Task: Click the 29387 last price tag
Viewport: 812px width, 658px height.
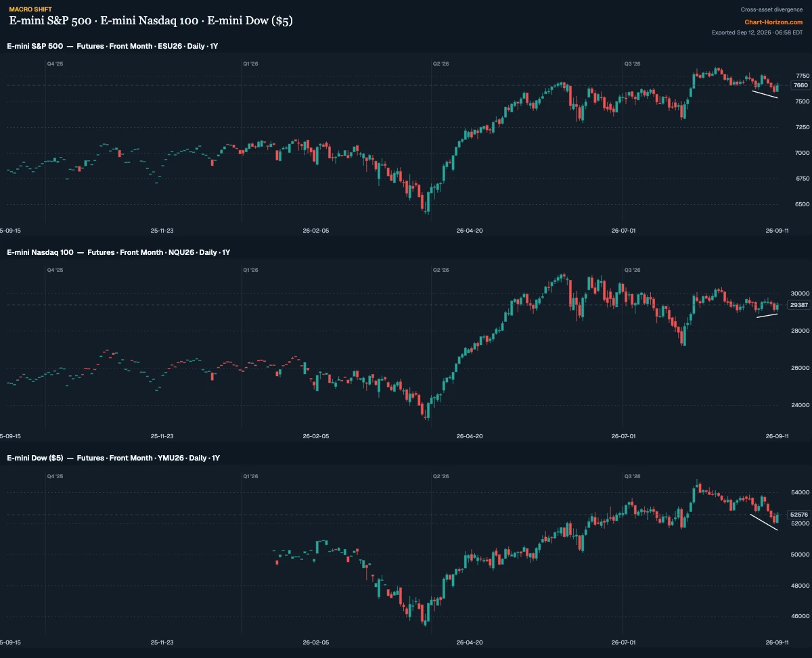Action: click(x=798, y=305)
